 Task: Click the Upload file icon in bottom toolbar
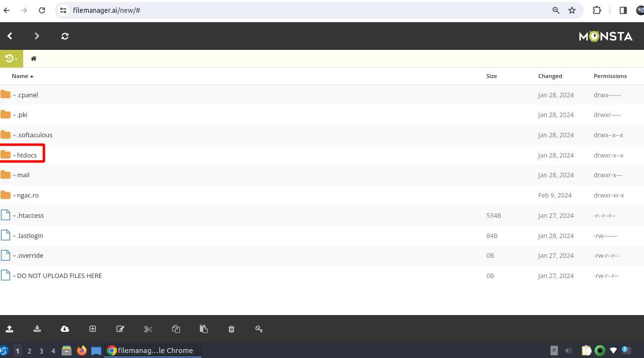click(9, 329)
